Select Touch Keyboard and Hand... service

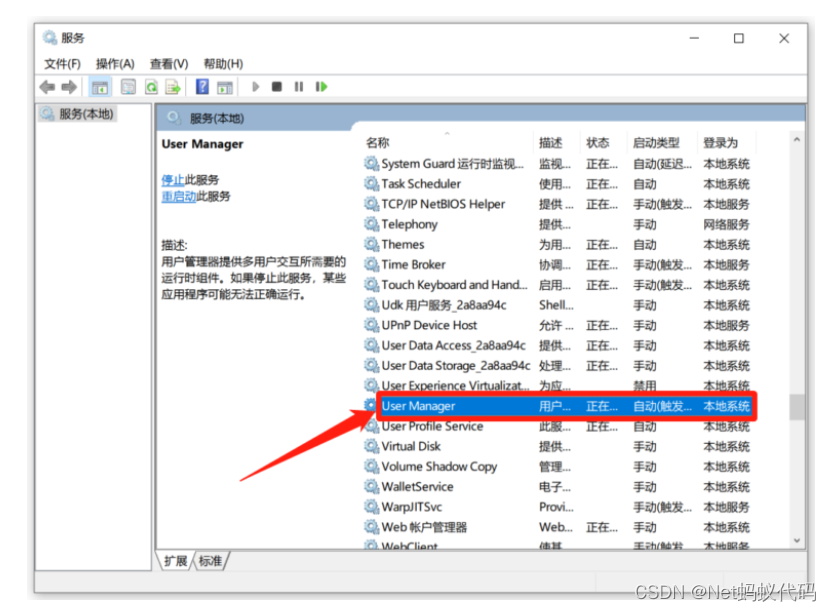pos(558,285)
